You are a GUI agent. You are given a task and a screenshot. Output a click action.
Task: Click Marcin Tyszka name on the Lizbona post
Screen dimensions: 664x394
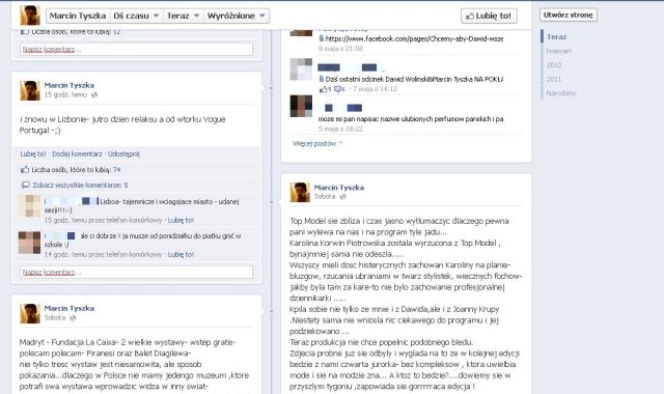tap(69, 85)
